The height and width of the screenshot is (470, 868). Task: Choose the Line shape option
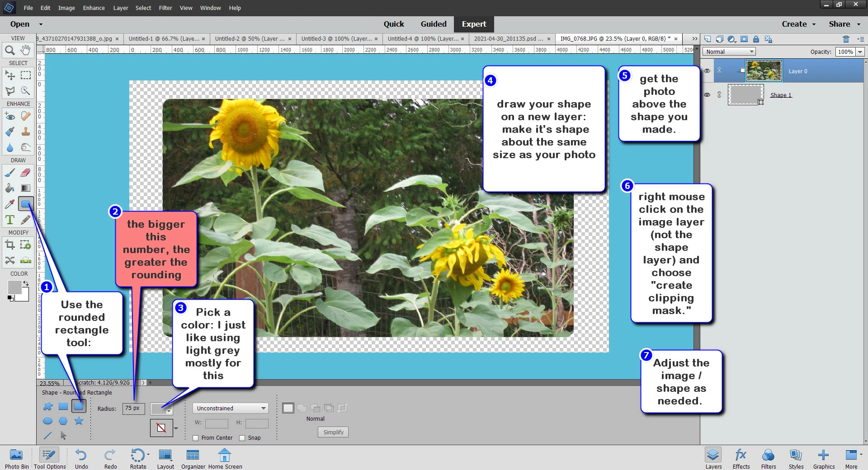pyautogui.click(x=47, y=436)
